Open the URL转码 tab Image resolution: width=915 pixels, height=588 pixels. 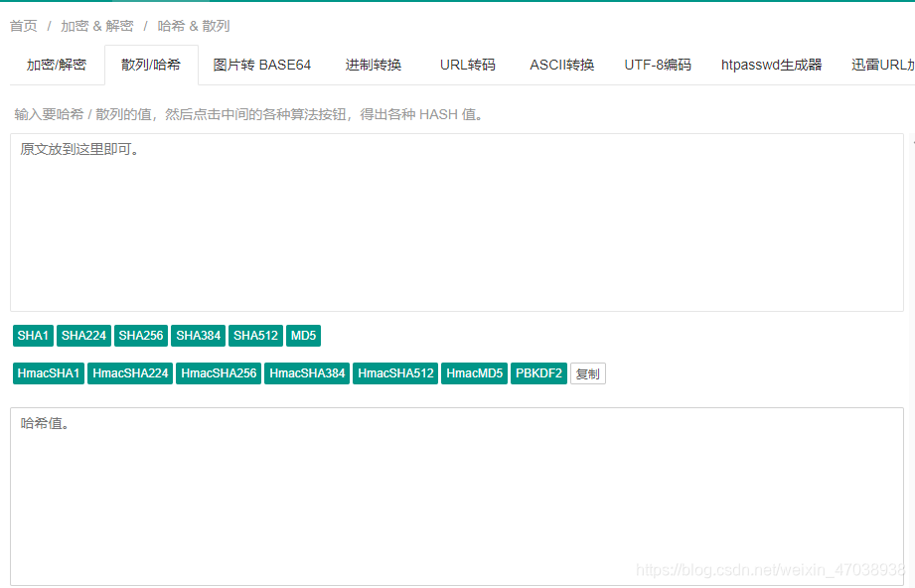467,65
